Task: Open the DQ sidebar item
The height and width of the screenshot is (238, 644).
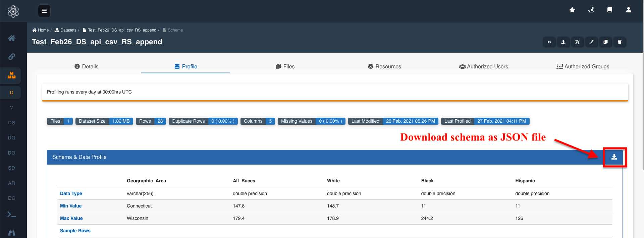Action: [12, 138]
